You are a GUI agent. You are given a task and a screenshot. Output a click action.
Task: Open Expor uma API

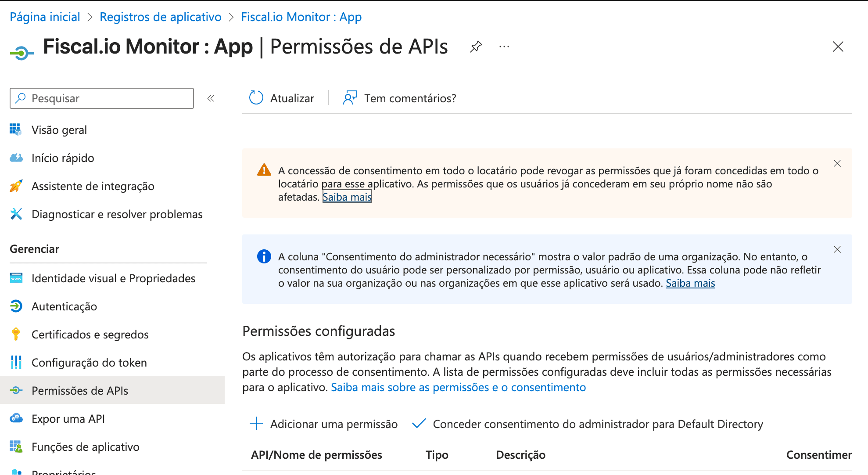click(68, 419)
